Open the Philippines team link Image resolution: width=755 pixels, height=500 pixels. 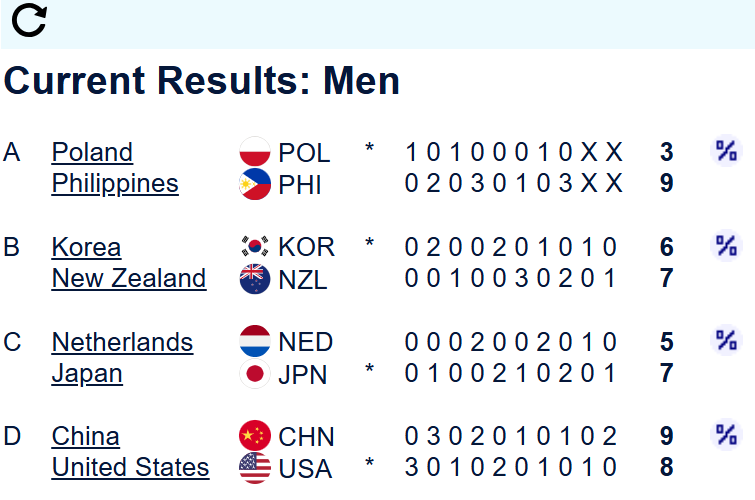tap(115, 184)
